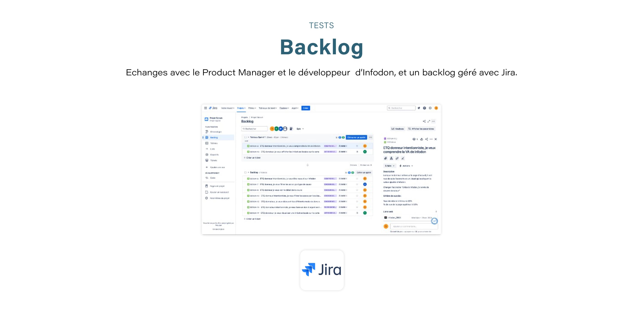Open Objectifs in the sidebar
The height and width of the screenshot is (313, 644).
click(212, 155)
